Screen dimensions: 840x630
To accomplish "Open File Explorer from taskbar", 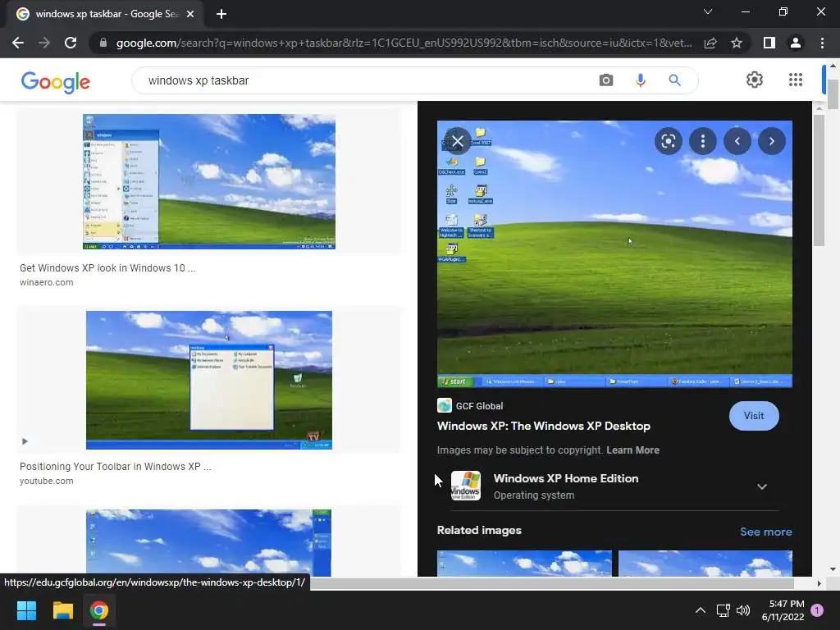I will tap(62, 610).
